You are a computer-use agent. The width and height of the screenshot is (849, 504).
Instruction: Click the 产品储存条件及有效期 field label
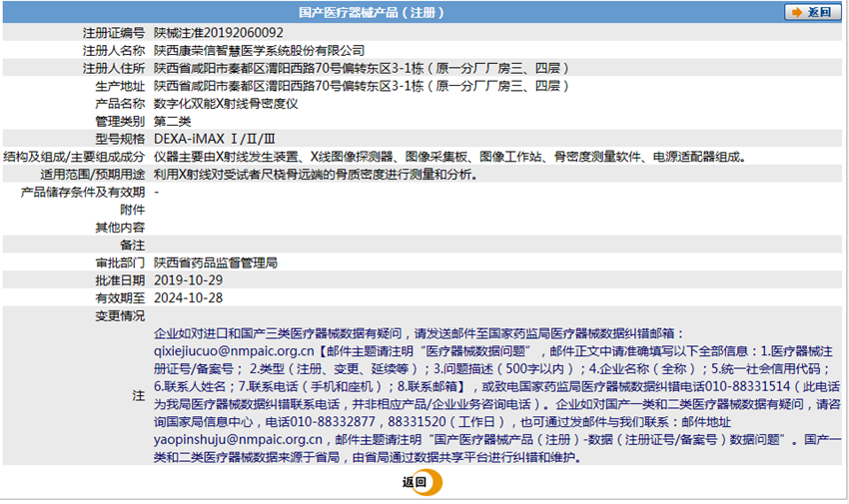click(x=83, y=192)
